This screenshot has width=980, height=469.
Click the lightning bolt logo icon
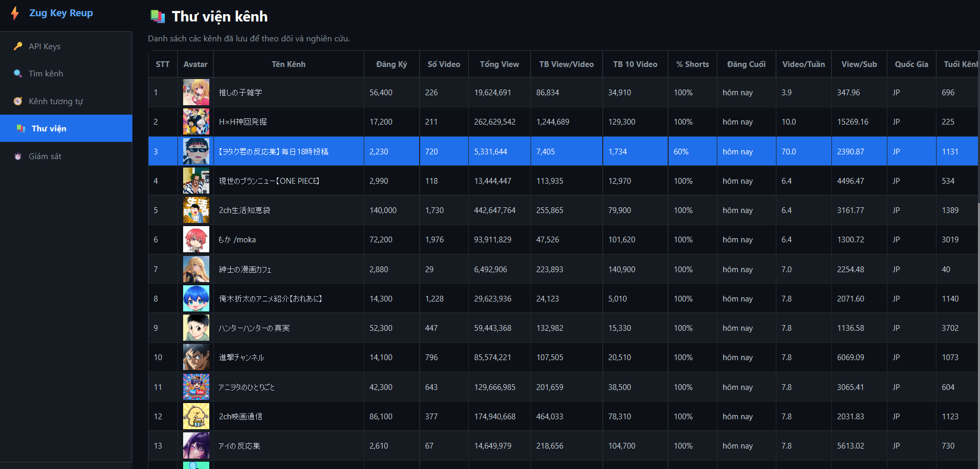click(x=15, y=13)
